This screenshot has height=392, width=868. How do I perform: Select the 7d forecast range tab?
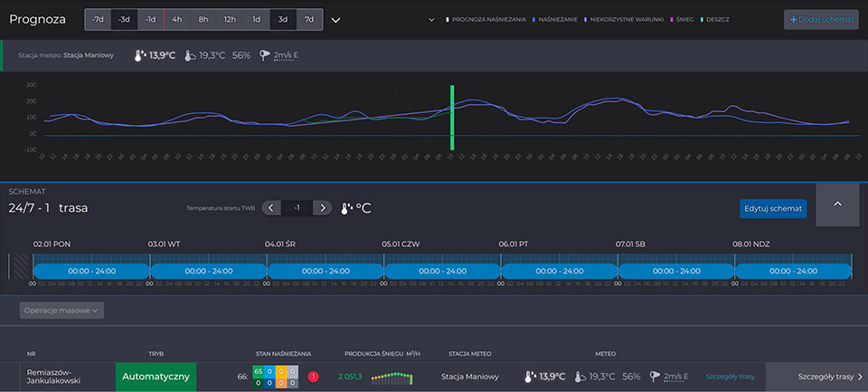tap(309, 19)
